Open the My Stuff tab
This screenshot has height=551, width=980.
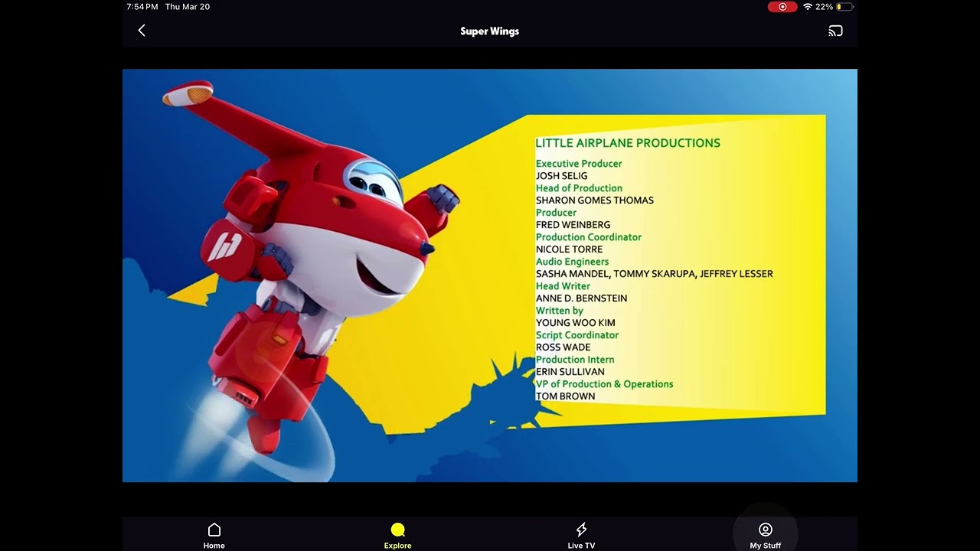coord(766,535)
